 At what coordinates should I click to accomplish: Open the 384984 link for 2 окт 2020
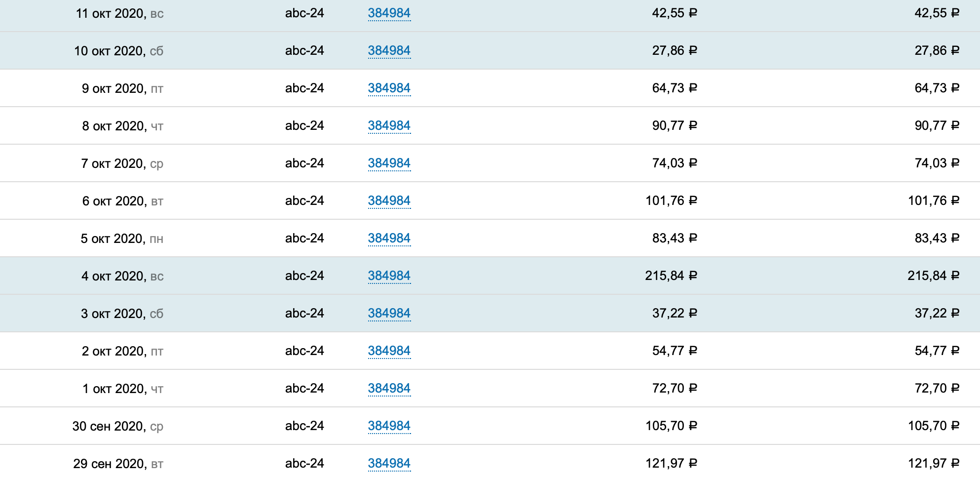coord(389,351)
